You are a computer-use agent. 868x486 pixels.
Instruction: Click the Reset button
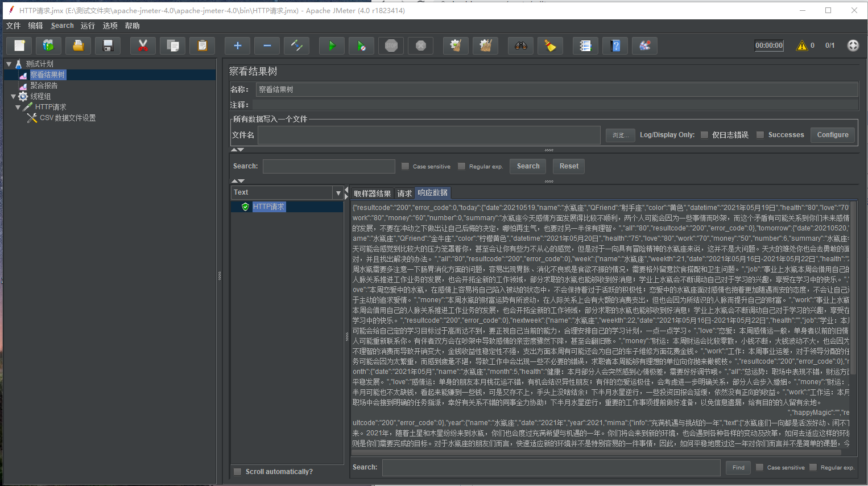(x=569, y=166)
